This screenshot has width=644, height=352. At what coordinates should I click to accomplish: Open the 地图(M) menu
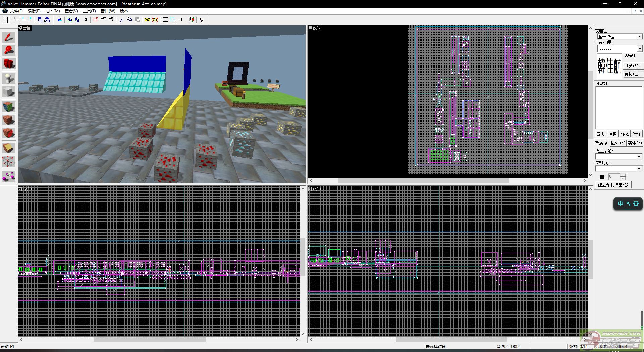52,11
